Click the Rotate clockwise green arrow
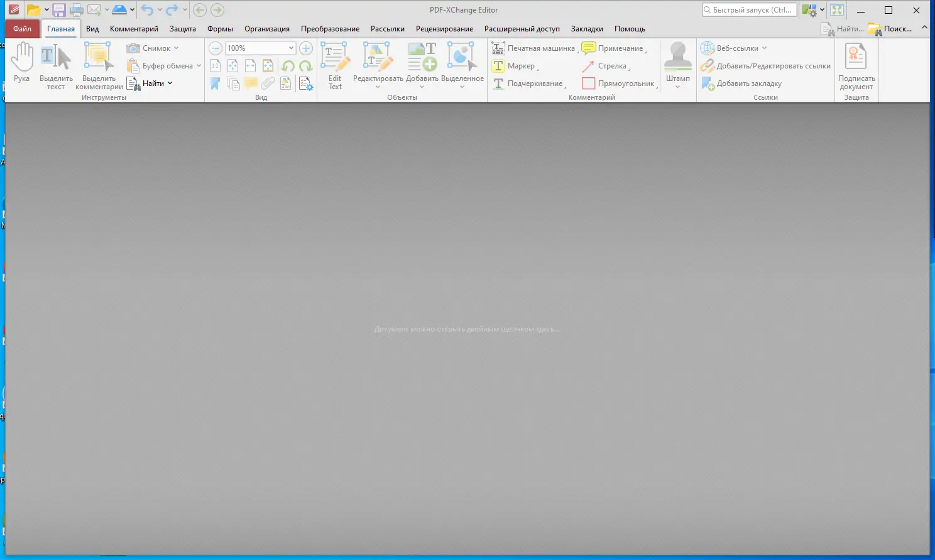The width and height of the screenshot is (935, 560). point(306,66)
